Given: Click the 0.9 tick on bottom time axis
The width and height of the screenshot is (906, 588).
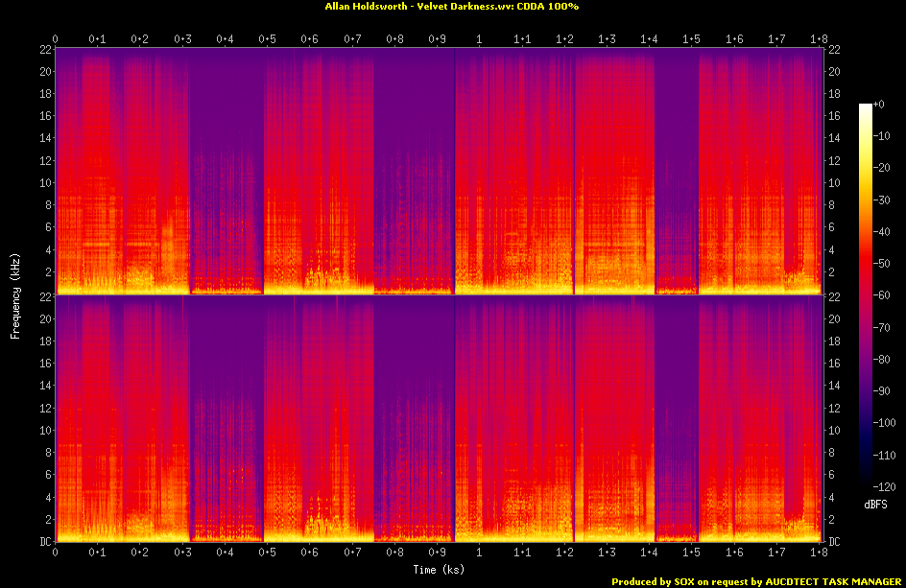Looking at the screenshot, I should point(437,553).
